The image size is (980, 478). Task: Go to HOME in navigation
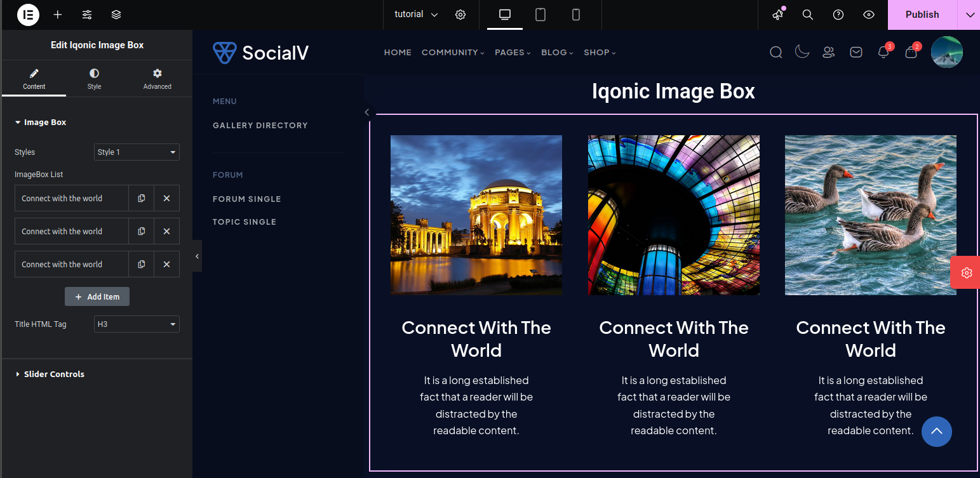coord(398,53)
